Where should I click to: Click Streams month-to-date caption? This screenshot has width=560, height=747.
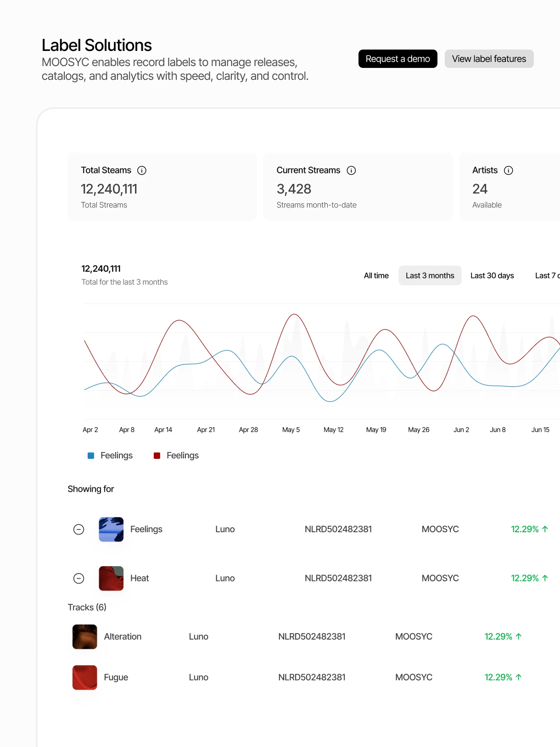317,205
